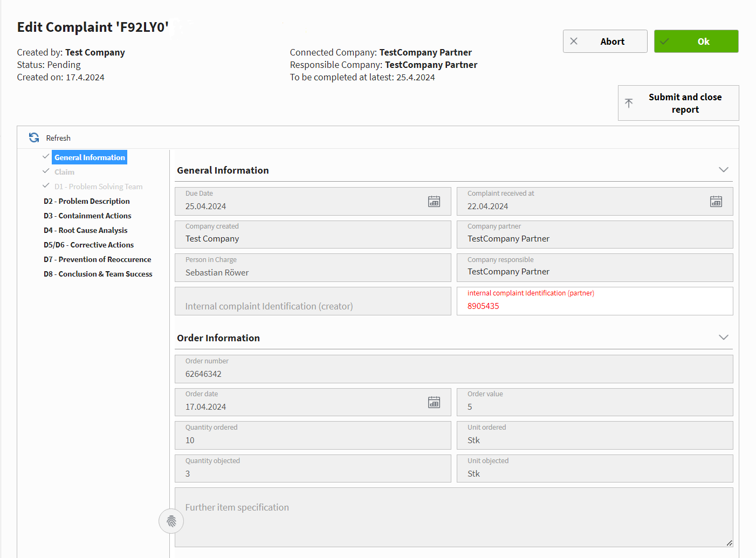Open D4 - Root Cause Analysis step
The width and height of the screenshot is (756, 558).
[x=86, y=230]
